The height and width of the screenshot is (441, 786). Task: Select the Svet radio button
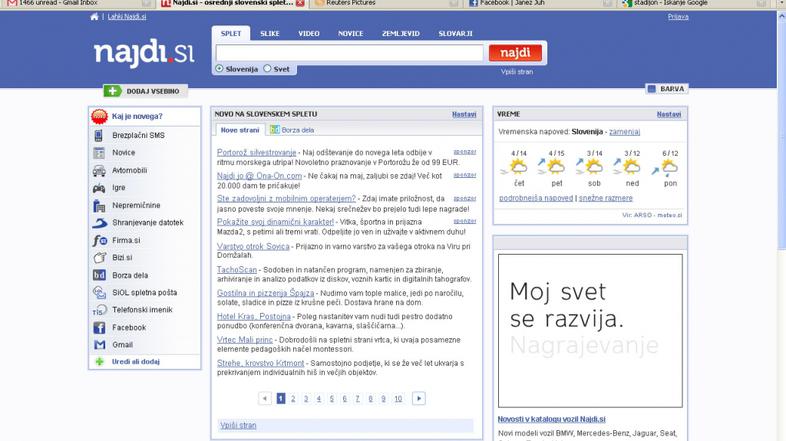point(267,69)
